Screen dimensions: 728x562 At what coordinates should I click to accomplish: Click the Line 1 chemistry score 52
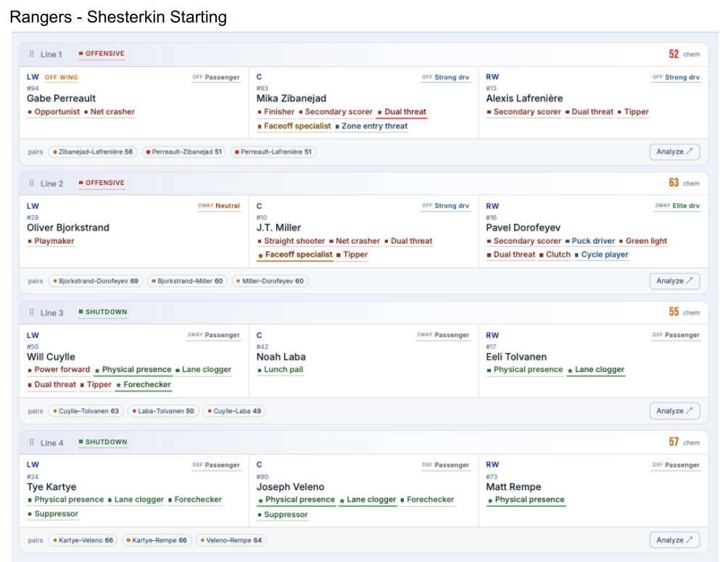pos(674,54)
